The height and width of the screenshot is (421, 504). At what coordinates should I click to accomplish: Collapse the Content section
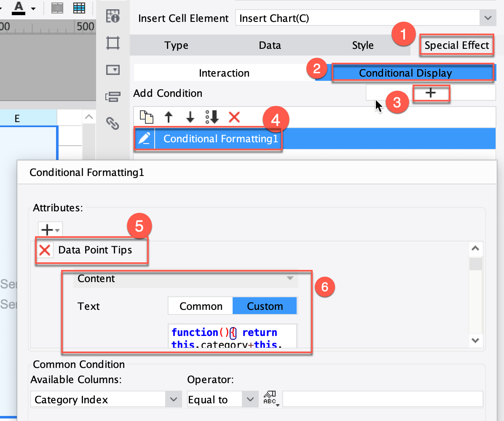coord(290,278)
